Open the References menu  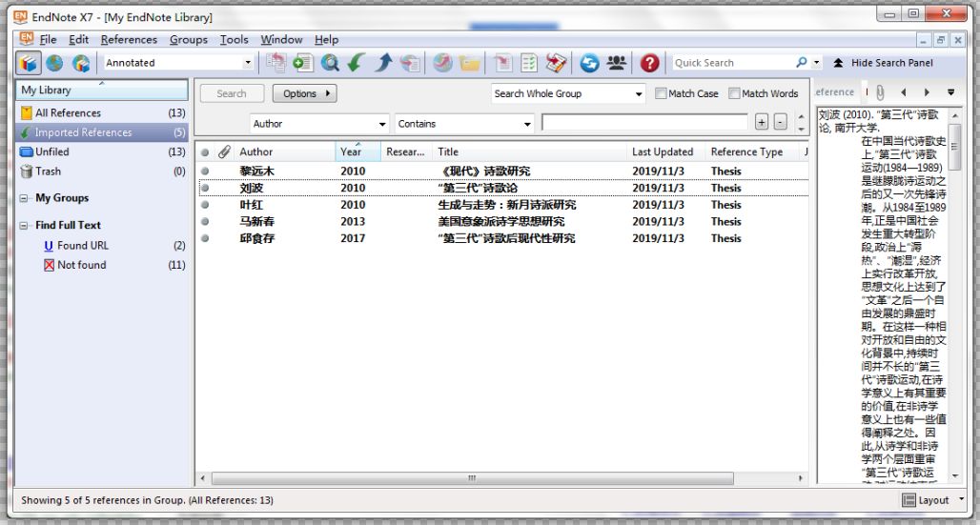coord(129,39)
